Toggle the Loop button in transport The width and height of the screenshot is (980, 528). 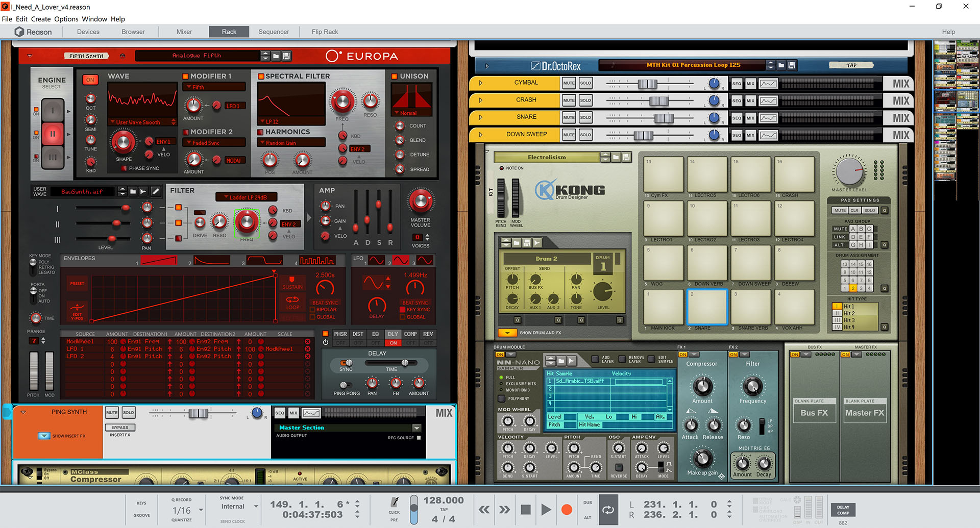pos(608,509)
